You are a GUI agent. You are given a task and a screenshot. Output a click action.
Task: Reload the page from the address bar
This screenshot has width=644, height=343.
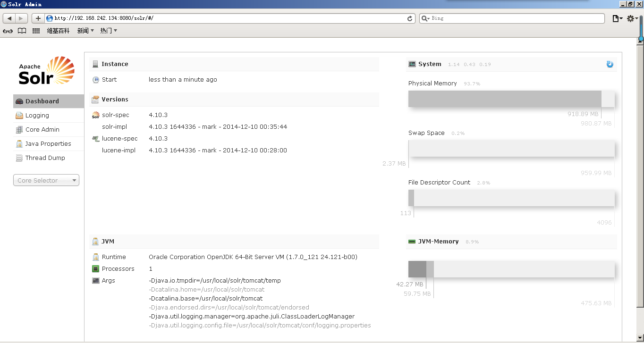pos(410,18)
